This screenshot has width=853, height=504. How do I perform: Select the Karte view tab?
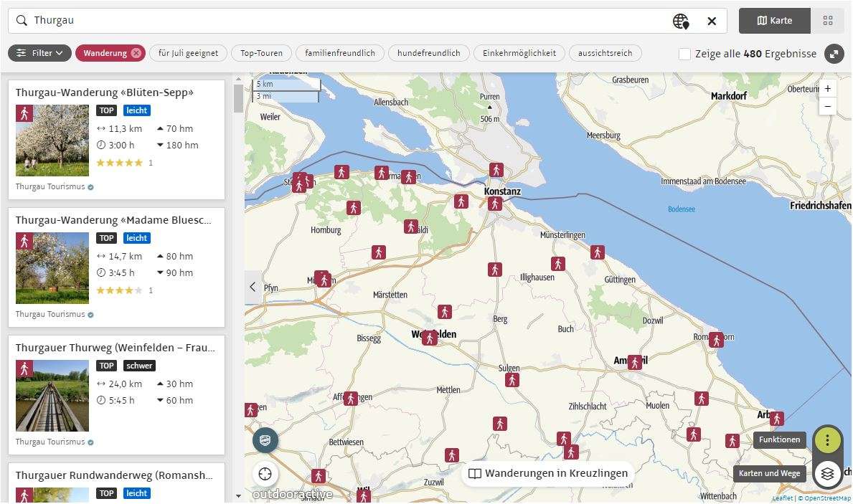775,21
